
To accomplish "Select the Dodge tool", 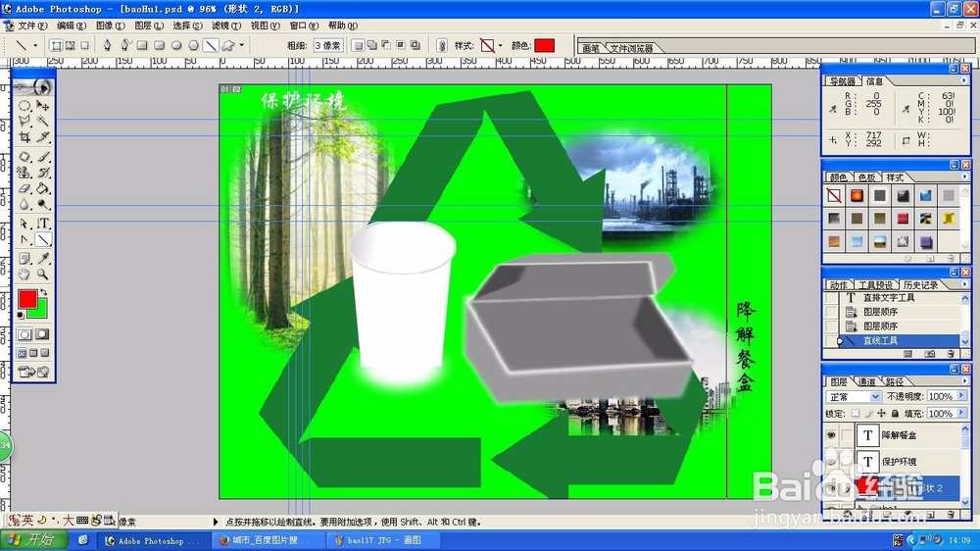I will coord(42,203).
